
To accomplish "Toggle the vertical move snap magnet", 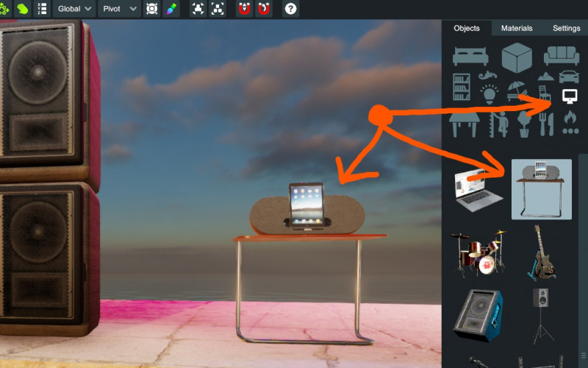I will click(x=244, y=9).
